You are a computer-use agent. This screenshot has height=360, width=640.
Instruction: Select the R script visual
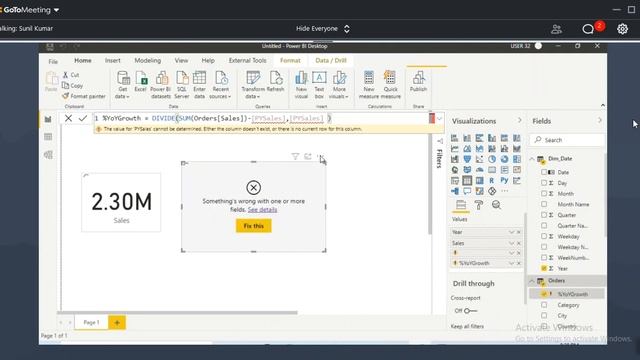coord(492,180)
